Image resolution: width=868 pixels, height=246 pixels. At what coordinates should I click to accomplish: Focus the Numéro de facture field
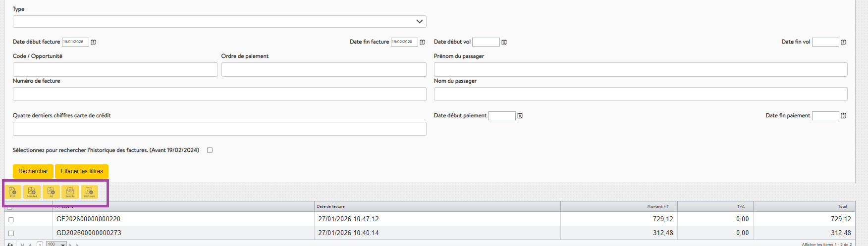tap(219, 94)
